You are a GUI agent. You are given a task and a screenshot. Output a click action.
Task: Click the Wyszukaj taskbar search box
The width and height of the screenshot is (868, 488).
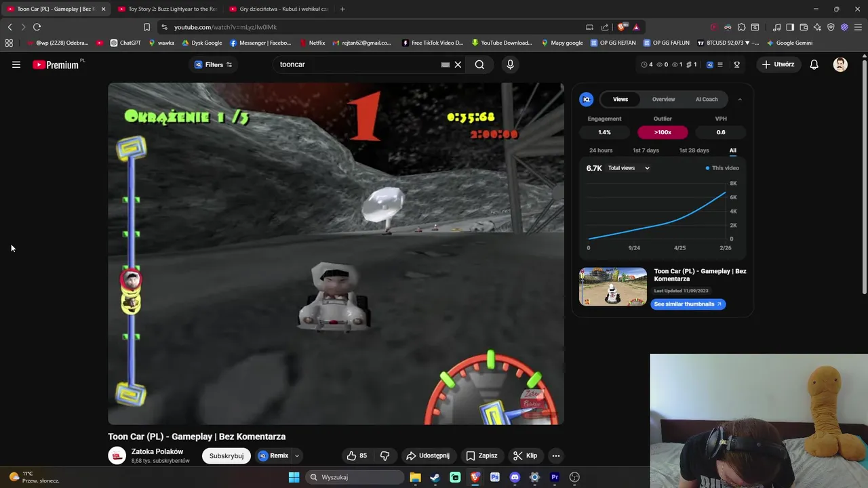[x=353, y=477]
